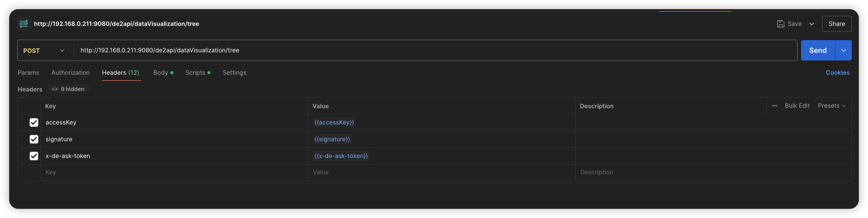Click the eye icon for hidden headers

[x=55, y=89]
